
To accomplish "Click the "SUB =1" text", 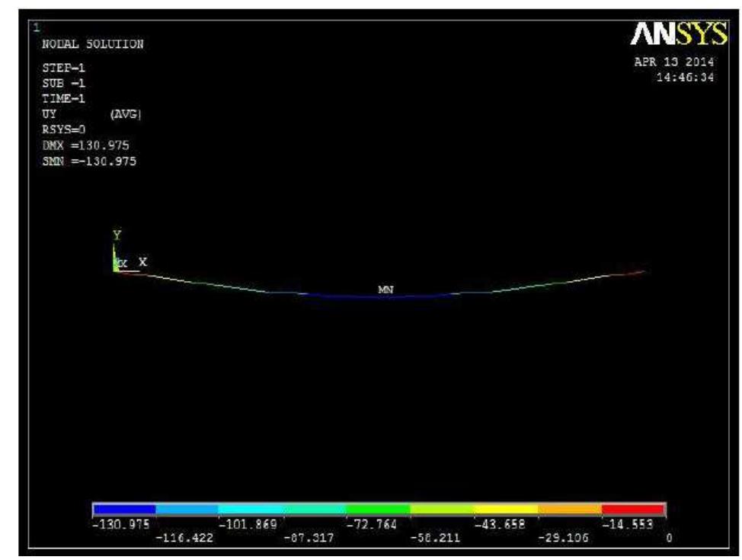I will click(x=63, y=83).
